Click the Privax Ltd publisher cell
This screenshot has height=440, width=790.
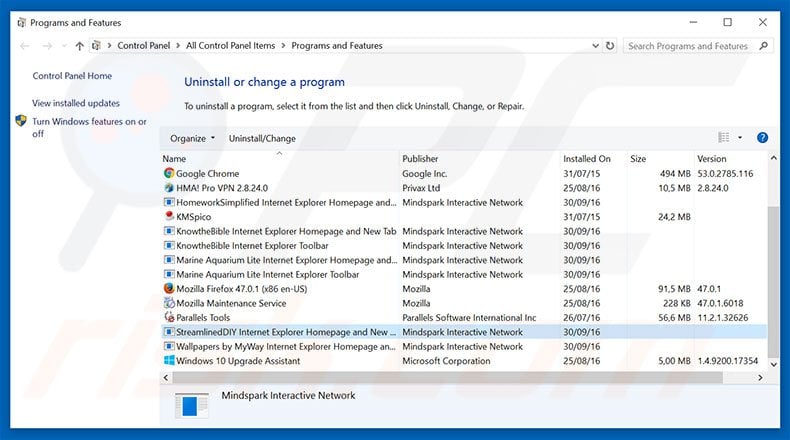[421, 188]
